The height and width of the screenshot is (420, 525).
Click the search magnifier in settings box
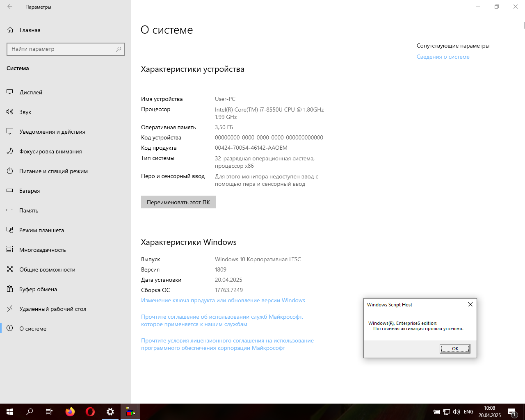coord(119,49)
